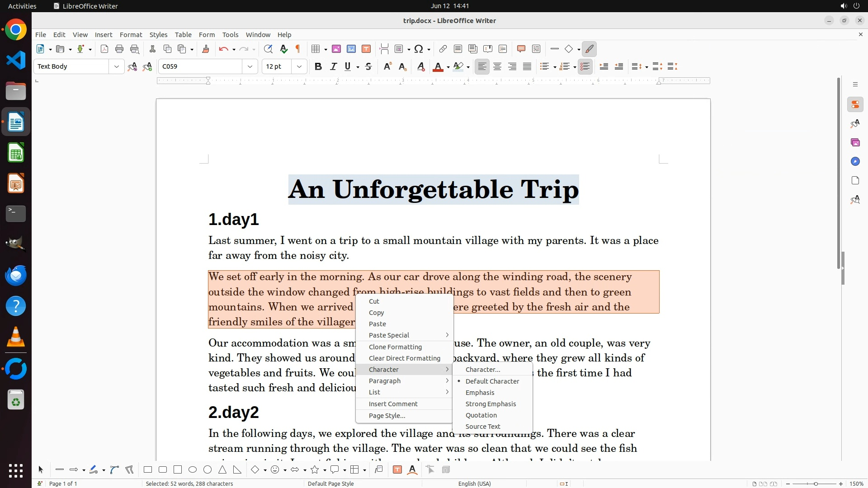Click the zoom slider in status bar

816,484
